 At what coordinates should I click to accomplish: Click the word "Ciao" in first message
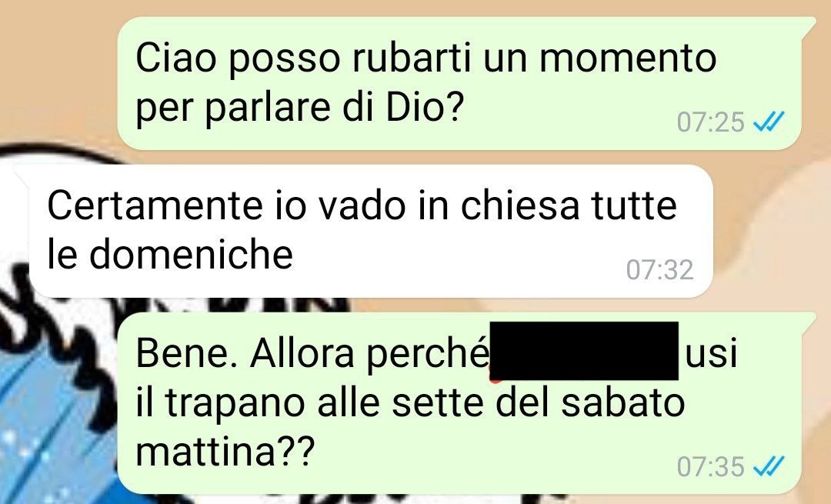175,57
